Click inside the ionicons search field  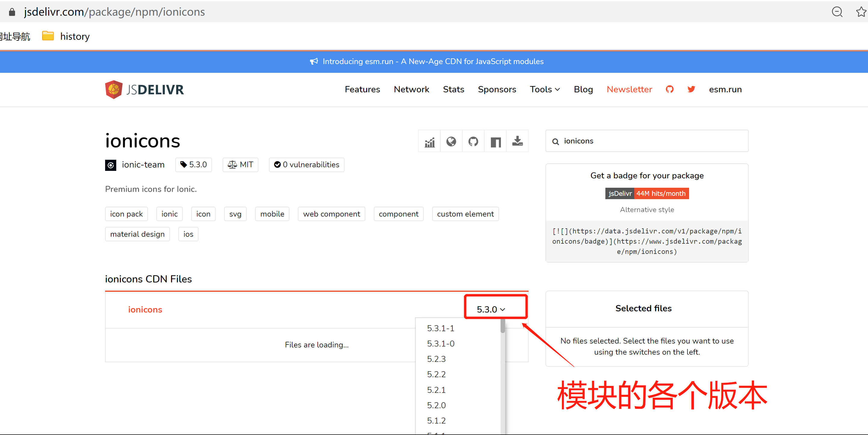point(646,141)
